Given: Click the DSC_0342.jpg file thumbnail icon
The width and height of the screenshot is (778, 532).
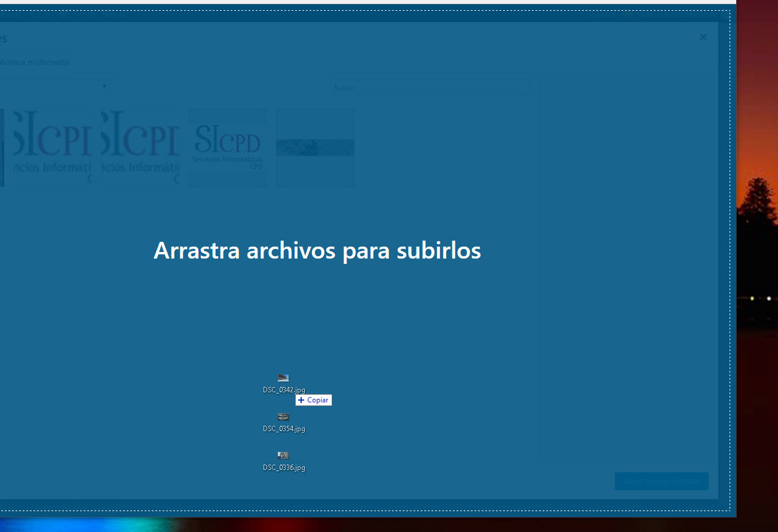Looking at the screenshot, I should click(283, 378).
